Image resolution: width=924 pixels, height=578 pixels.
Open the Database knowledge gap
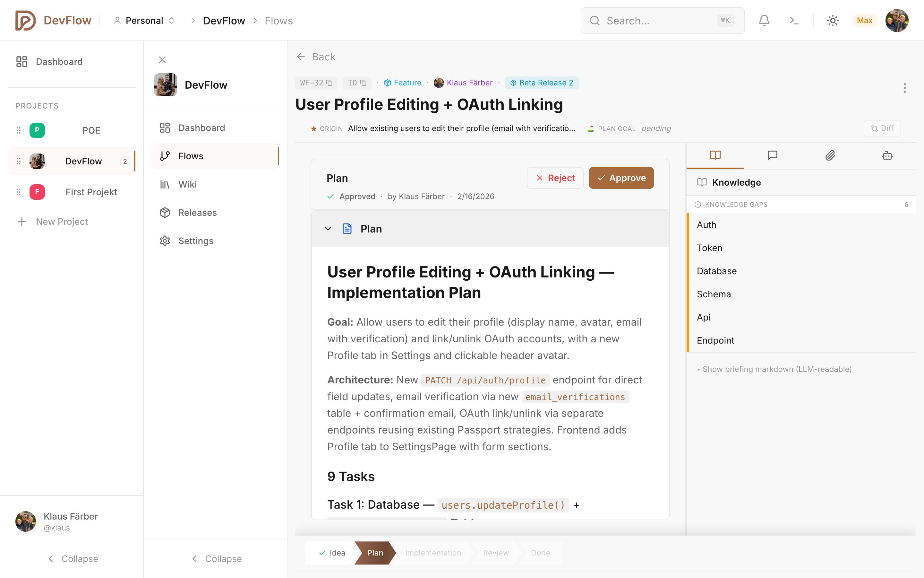[801, 271]
